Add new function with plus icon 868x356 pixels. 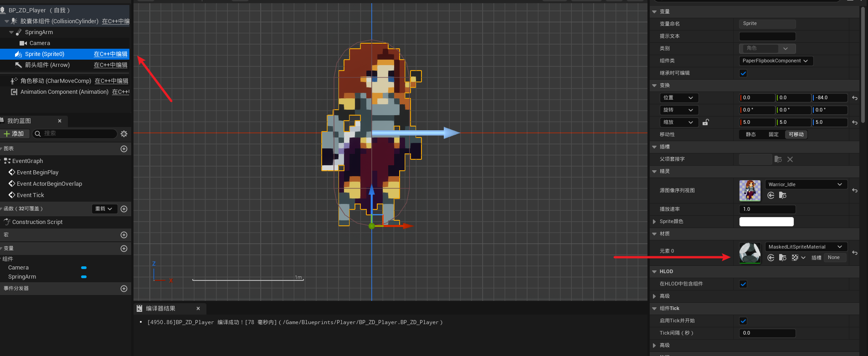tap(124, 209)
